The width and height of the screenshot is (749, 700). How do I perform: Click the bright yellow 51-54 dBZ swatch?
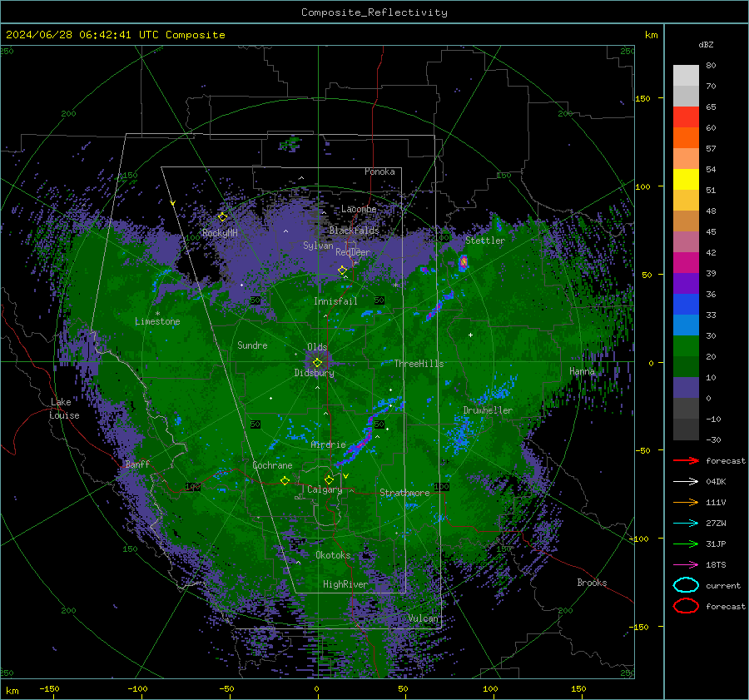click(x=686, y=180)
